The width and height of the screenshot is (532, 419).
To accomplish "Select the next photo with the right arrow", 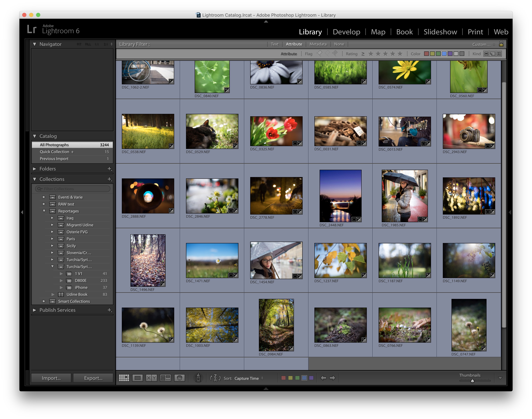I will (x=332, y=378).
